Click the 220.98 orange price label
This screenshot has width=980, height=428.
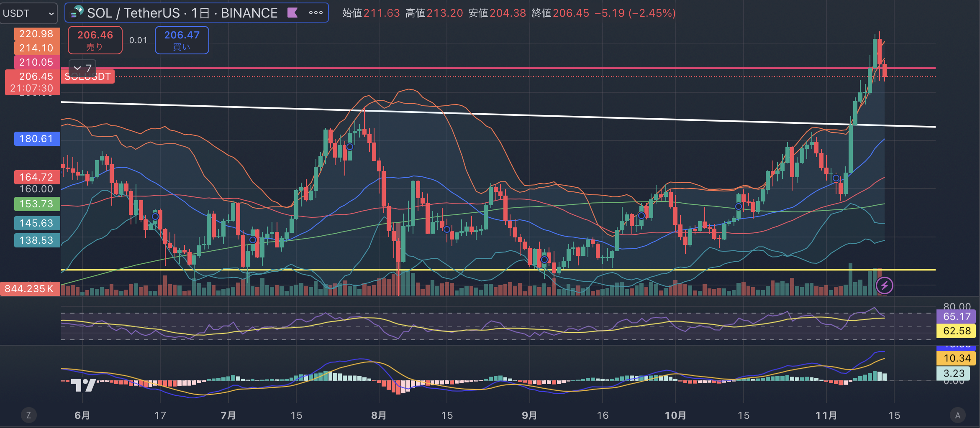pos(37,34)
